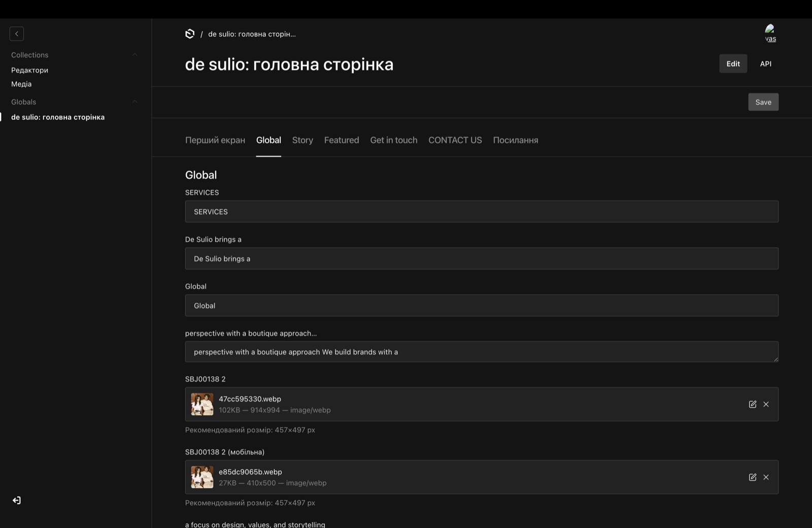The width and height of the screenshot is (812, 528).
Task: Click the e85dc9065b.webp file name
Action: pyautogui.click(x=250, y=472)
